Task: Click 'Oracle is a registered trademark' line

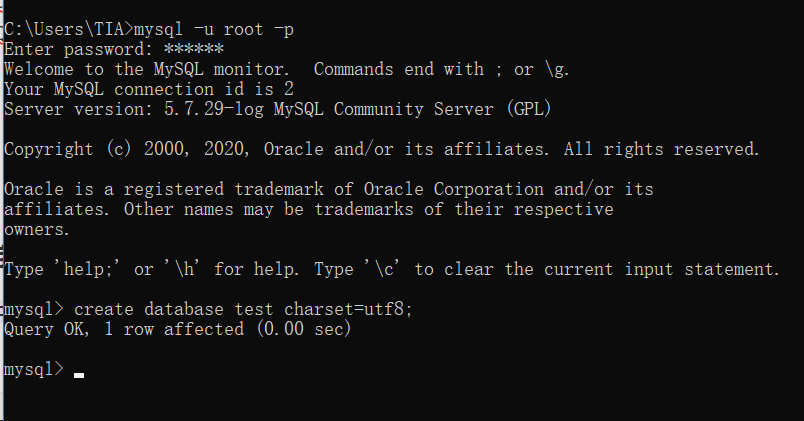Action: (329, 189)
